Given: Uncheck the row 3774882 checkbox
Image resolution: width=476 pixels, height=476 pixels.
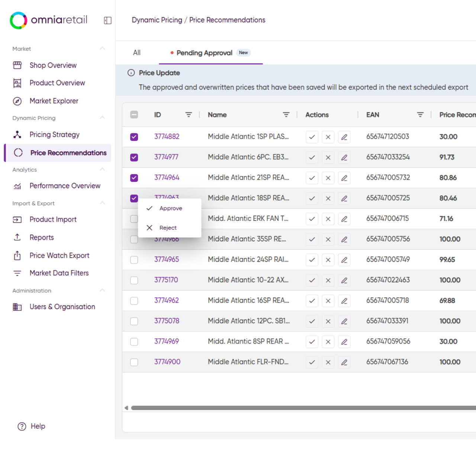Looking at the screenshot, I should 134,137.
